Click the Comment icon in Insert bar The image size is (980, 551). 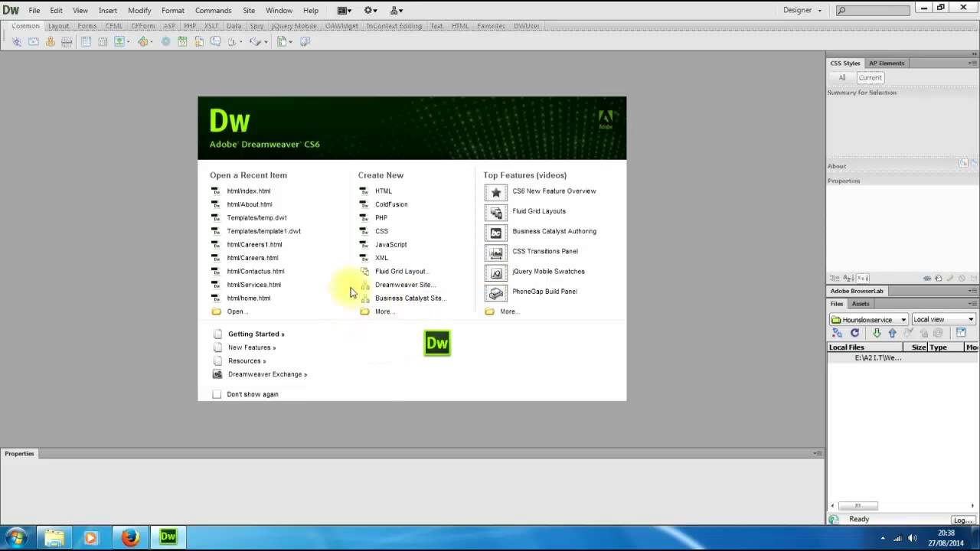click(216, 41)
